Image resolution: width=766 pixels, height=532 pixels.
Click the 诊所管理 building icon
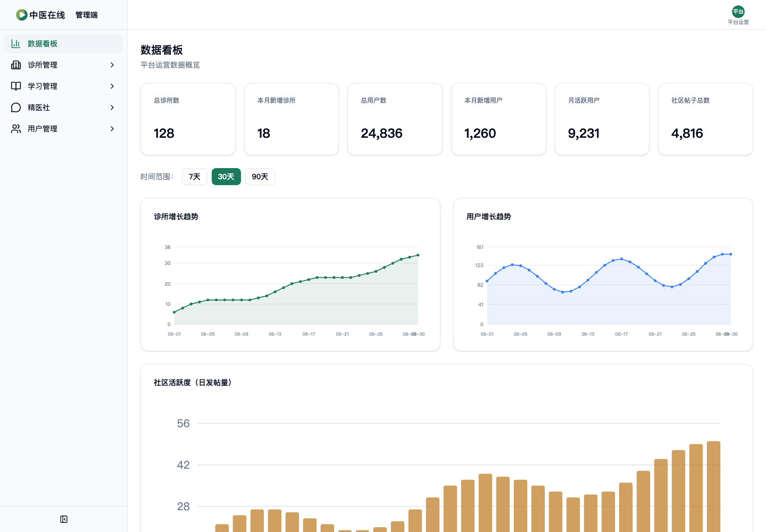pyautogui.click(x=16, y=65)
